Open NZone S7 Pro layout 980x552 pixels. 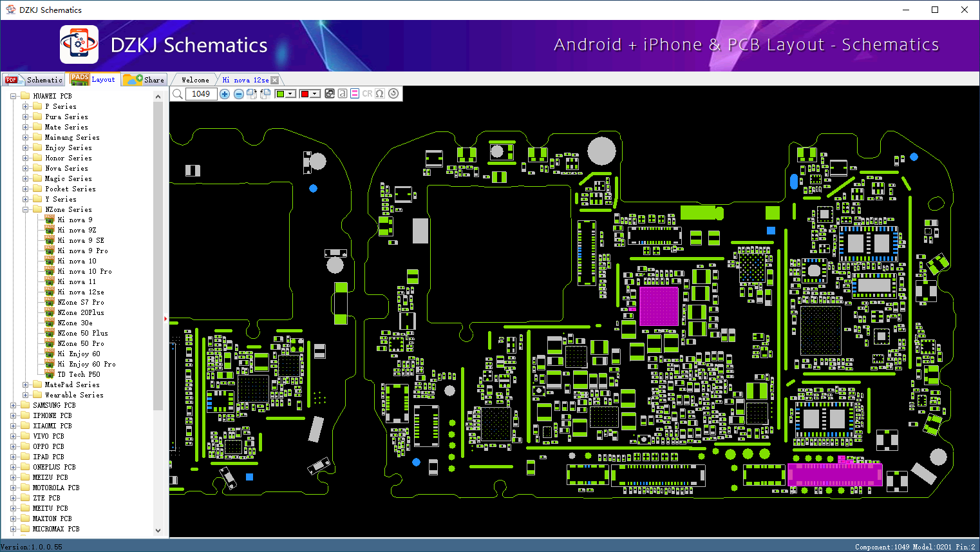pos(80,302)
